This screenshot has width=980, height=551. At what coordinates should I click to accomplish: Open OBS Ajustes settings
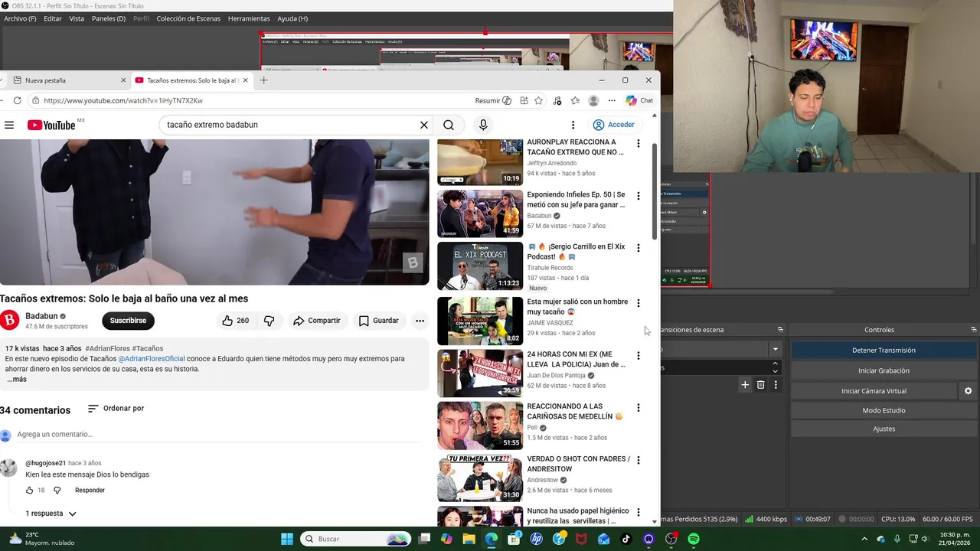tap(884, 429)
